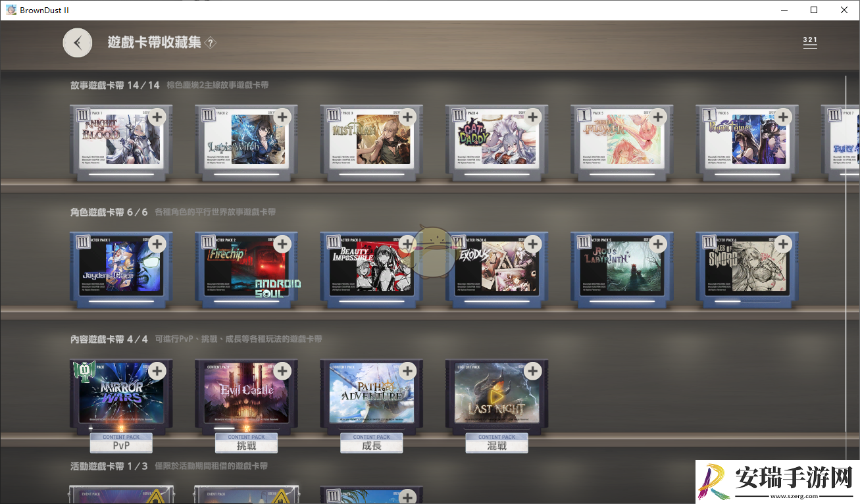The height and width of the screenshot is (504, 860).
Task: Open the Evil Castle cartridge artwork
Action: (x=246, y=393)
